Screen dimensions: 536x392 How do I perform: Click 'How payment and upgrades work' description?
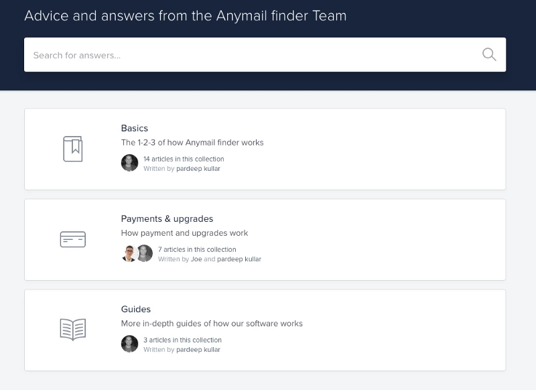click(184, 233)
